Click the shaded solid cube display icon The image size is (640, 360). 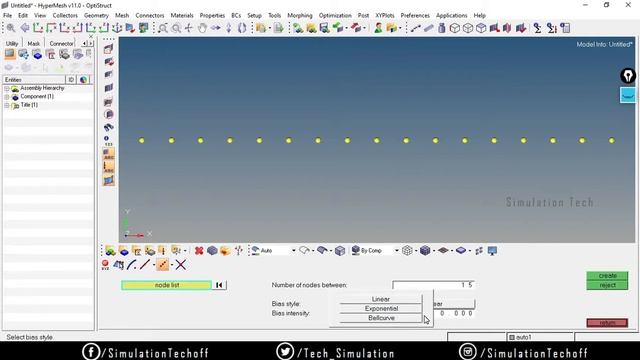pyautogui.click(x=425, y=251)
